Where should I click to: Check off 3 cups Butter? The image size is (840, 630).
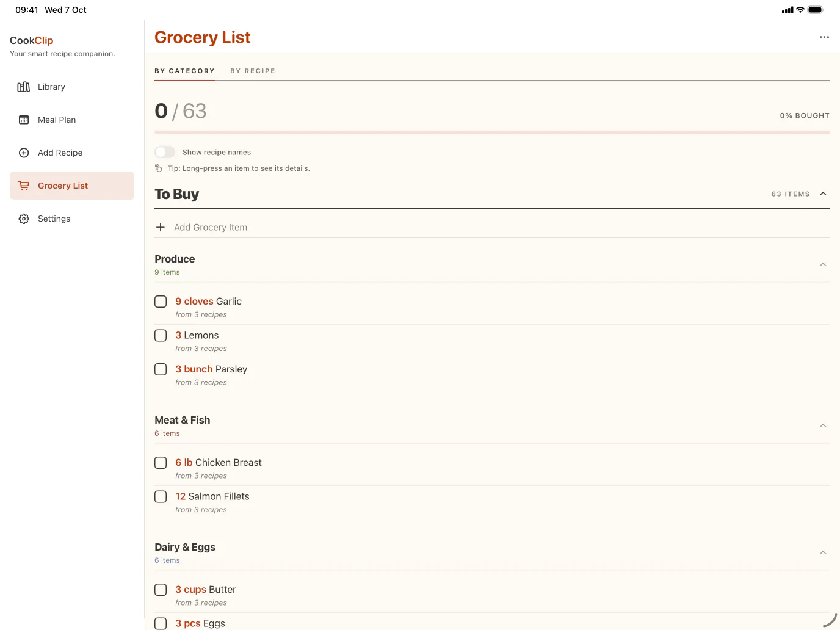(161, 590)
